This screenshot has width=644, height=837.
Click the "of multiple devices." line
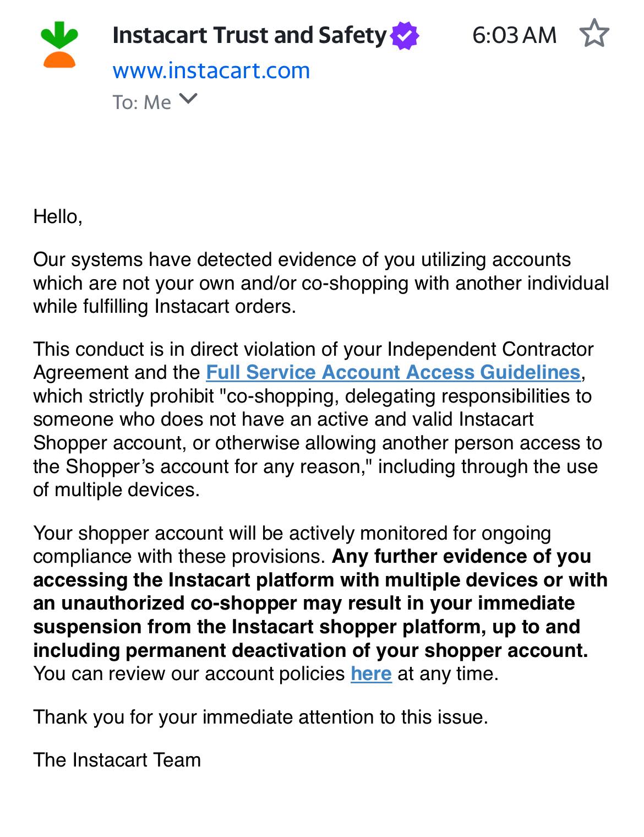click(116, 490)
